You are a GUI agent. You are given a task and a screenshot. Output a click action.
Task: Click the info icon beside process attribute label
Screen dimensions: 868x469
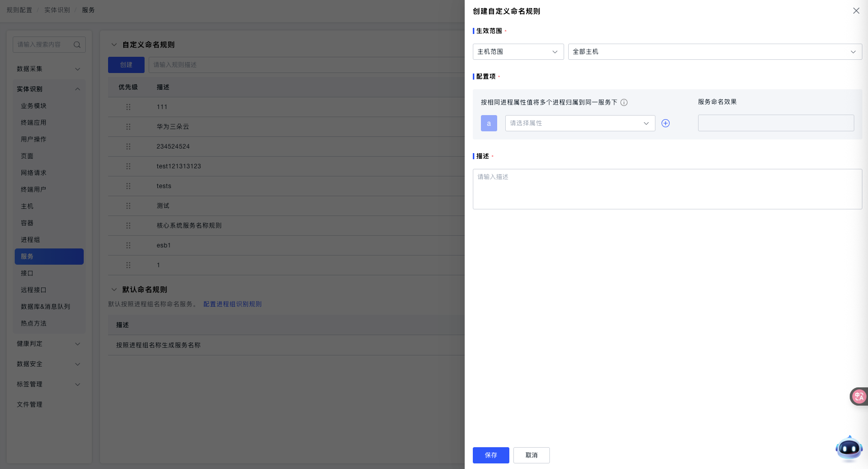(x=624, y=102)
